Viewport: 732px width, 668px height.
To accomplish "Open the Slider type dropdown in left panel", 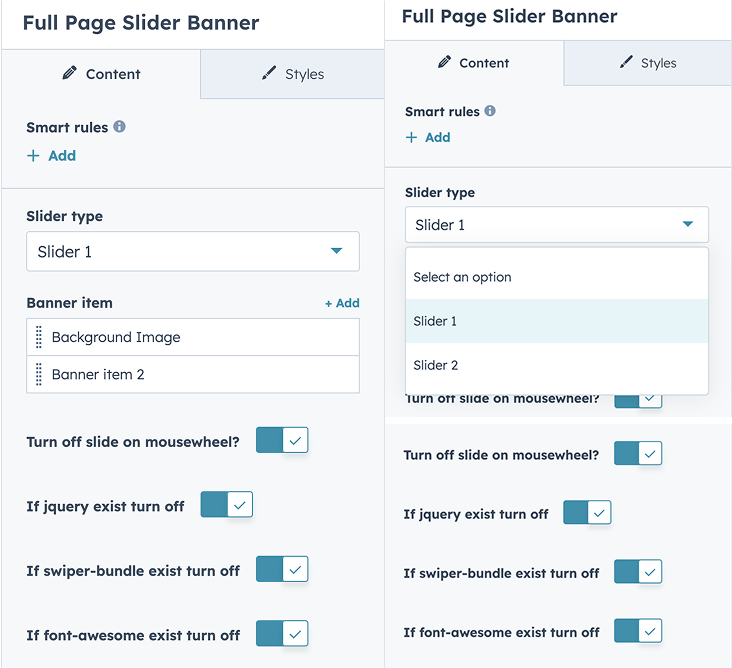I will (x=192, y=252).
